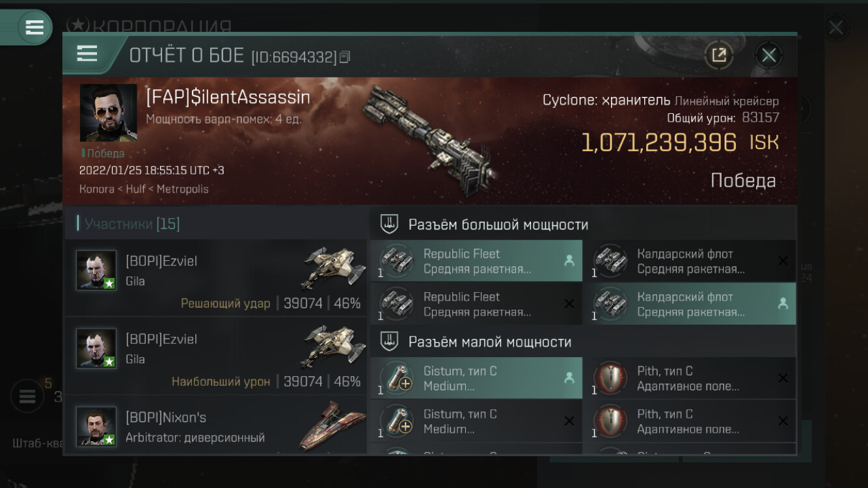This screenshot has height=488, width=868.
Task: Copy the battle report ID
Action: pos(345,57)
